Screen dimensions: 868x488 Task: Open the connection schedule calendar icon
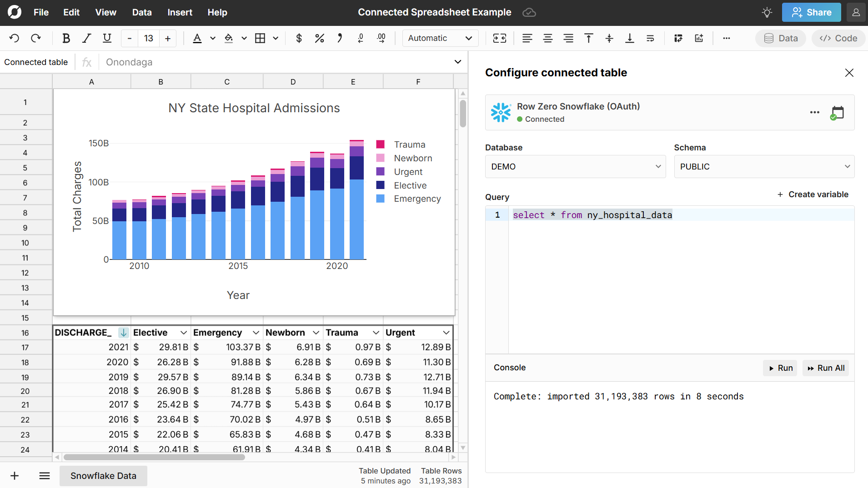point(837,113)
